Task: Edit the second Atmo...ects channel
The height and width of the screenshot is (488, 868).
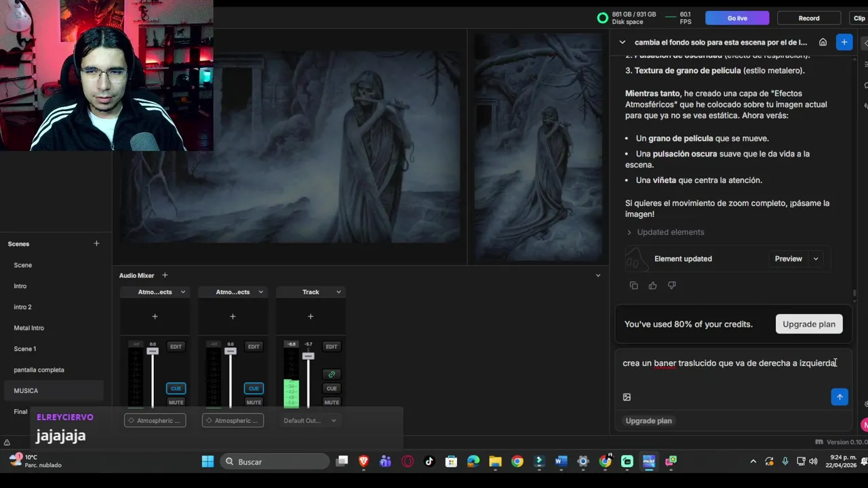Action: tap(254, 346)
